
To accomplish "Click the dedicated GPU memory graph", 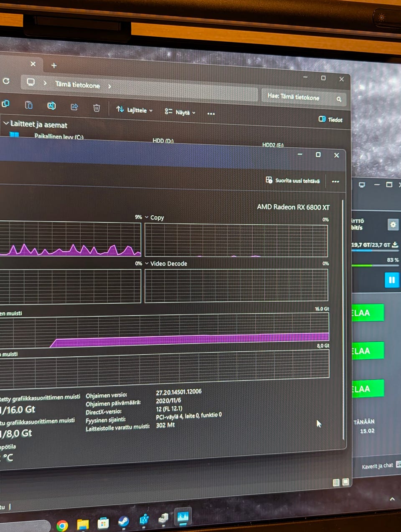I will (165, 330).
